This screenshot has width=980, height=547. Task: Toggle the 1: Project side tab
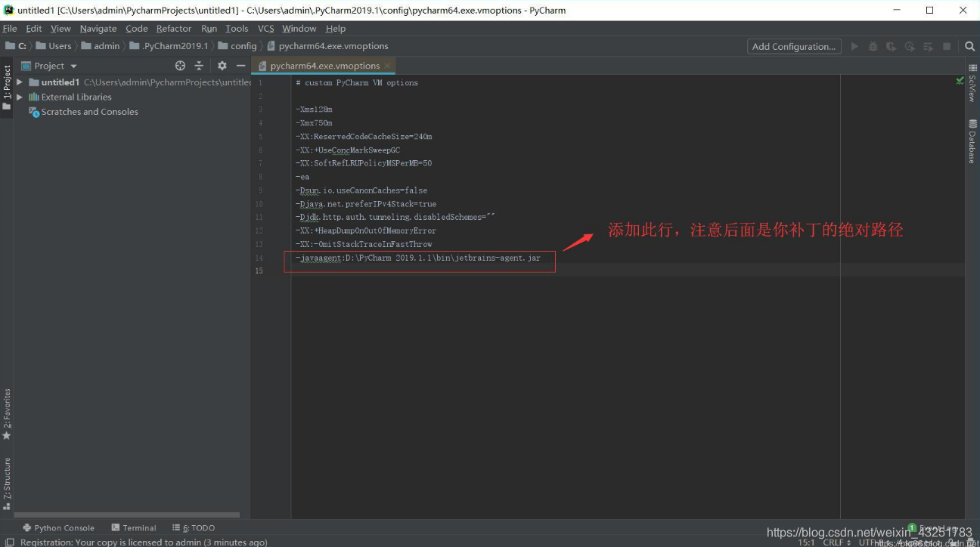pyautogui.click(x=7, y=86)
